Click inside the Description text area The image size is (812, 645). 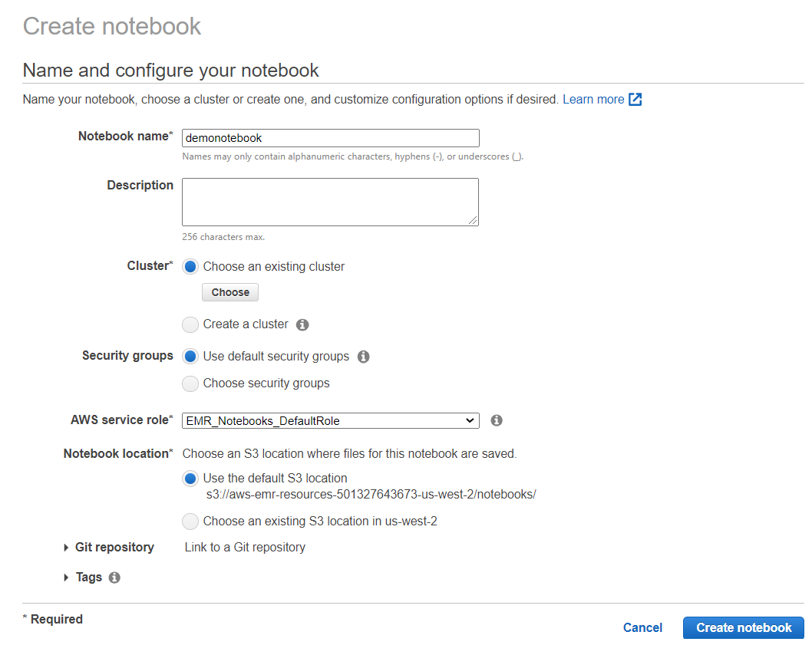coord(330,201)
